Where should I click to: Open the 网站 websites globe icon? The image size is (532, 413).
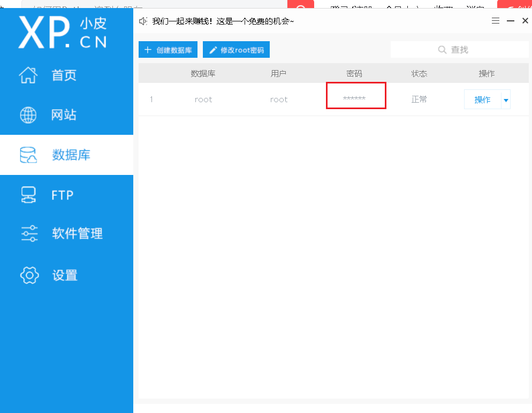click(x=28, y=114)
